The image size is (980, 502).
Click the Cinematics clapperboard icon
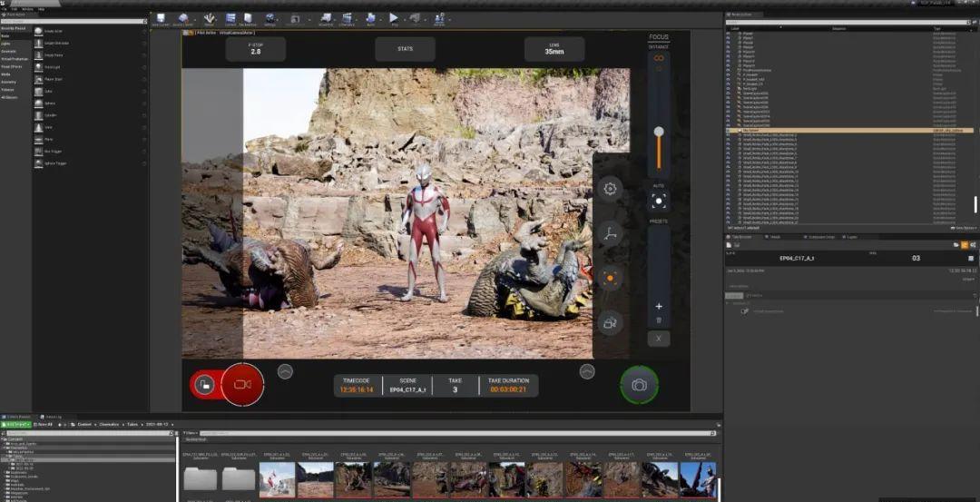[347, 19]
